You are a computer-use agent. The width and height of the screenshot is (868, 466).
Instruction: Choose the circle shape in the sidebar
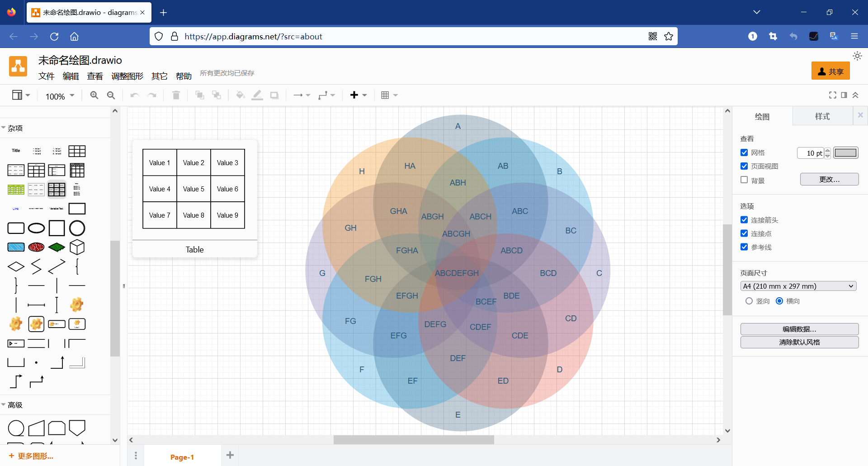pos(77,228)
